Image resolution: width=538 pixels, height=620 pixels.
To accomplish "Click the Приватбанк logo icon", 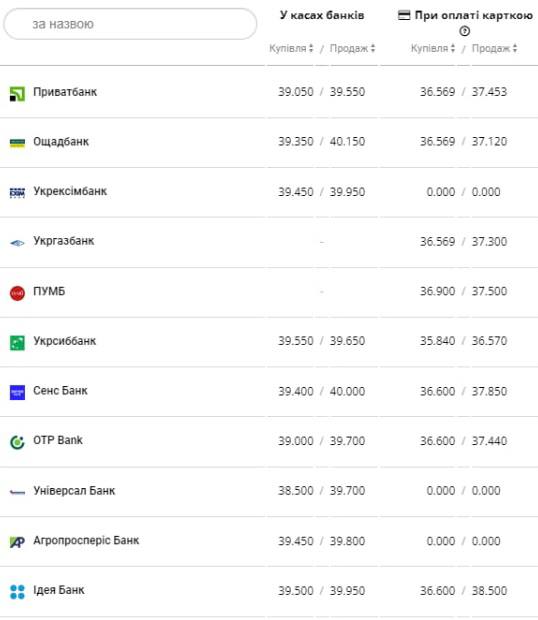I will click(17, 94).
